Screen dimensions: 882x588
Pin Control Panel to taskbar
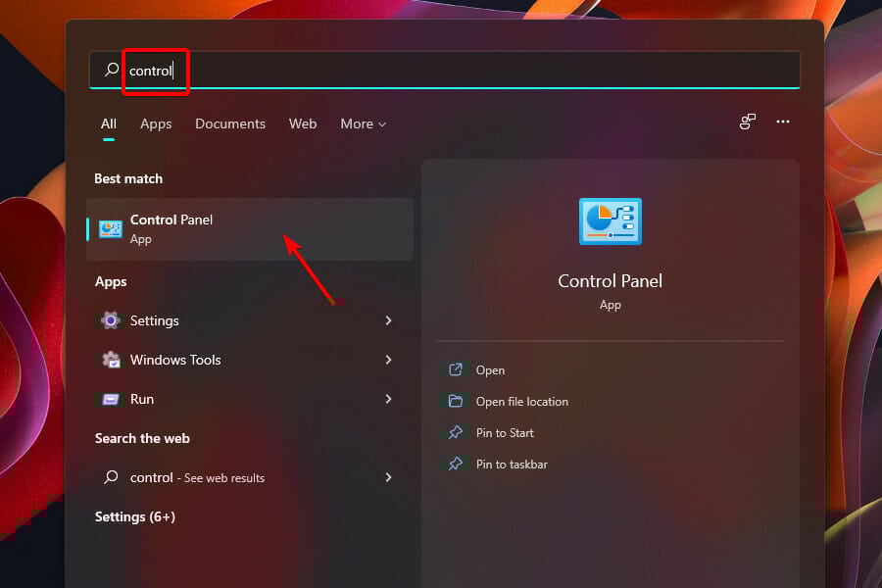[512, 465]
